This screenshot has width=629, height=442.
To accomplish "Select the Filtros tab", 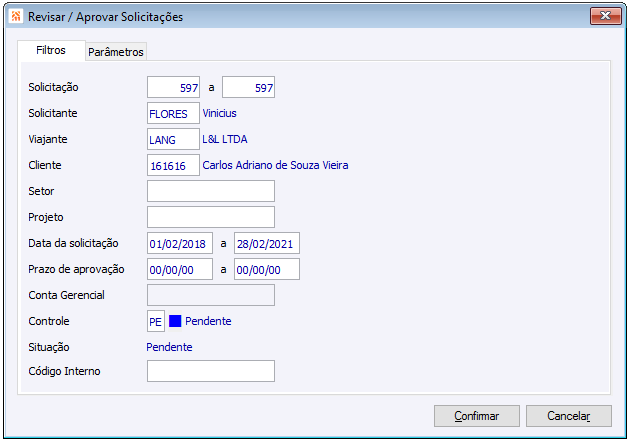I will point(51,50).
